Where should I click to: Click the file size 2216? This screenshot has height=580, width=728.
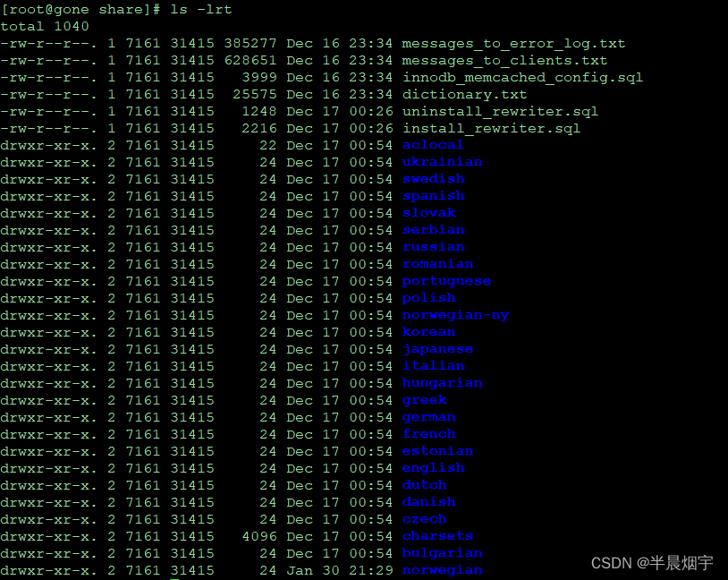coord(259,128)
